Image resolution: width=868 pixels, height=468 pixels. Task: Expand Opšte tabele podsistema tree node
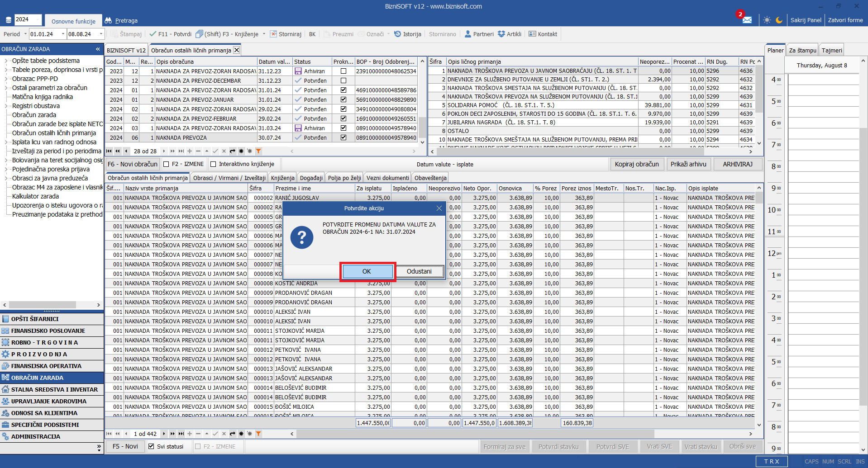[x=6, y=61]
